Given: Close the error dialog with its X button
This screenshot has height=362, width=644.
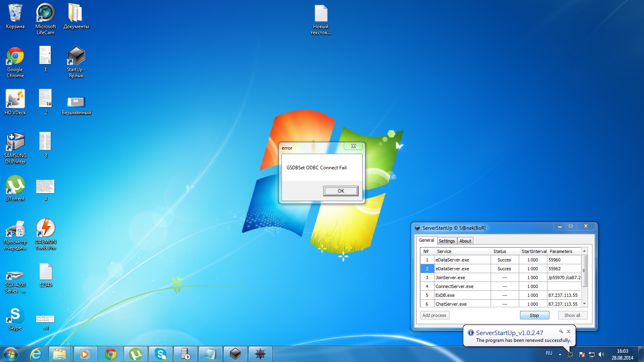Looking at the screenshot, I should (353, 146).
